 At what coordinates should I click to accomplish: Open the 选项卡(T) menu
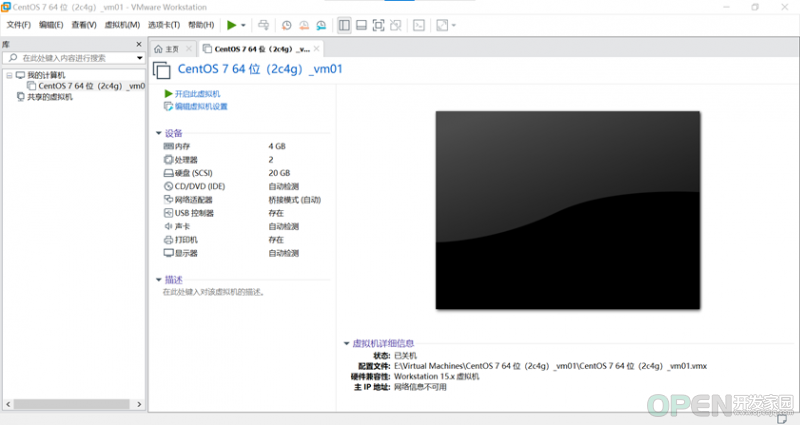(x=164, y=25)
